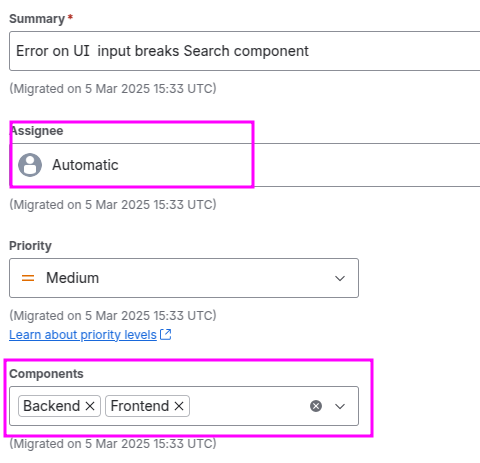The image size is (480, 463).
Task: Click the Assignee field label
Action: tap(36, 131)
